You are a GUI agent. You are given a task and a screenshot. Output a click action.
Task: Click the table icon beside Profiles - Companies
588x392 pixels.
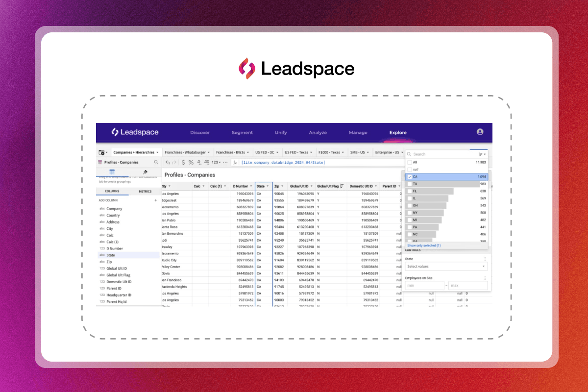pos(100,162)
